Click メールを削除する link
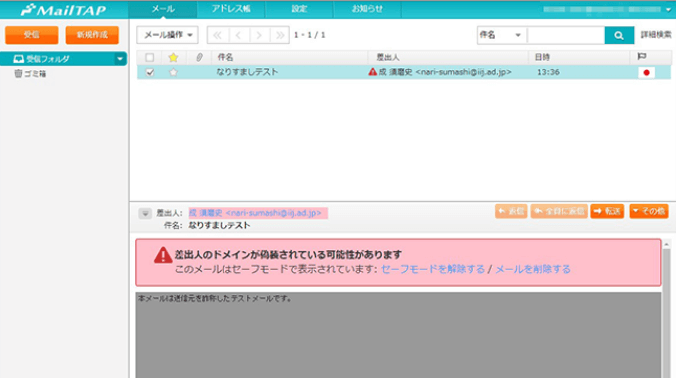This screenshot has width=676, height=378. tap(533, 269)
